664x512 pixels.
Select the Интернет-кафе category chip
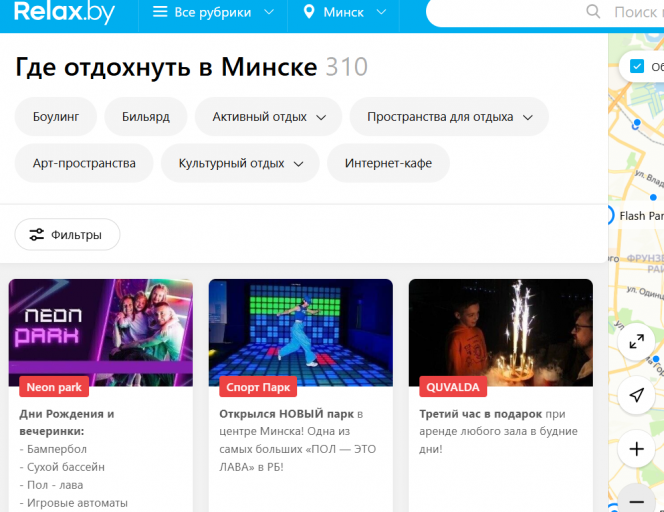388,163
